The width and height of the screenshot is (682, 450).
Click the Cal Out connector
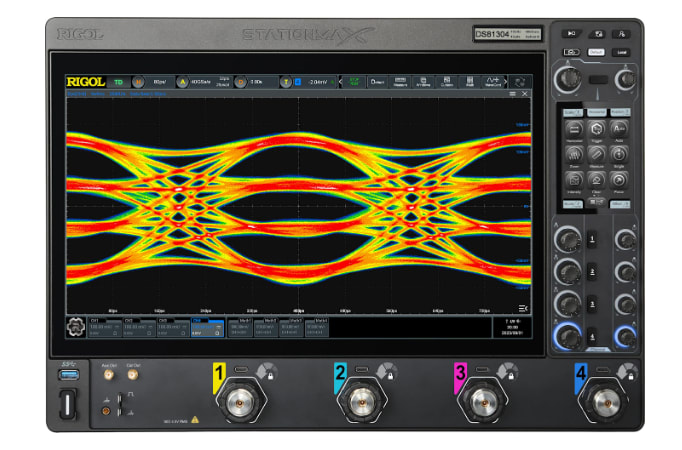click(x=132, y=374)
